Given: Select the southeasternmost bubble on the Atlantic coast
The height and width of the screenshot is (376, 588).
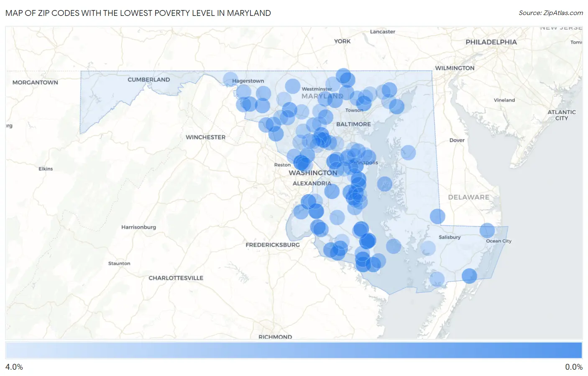Looking at the screenshot, I should point(469,276).
